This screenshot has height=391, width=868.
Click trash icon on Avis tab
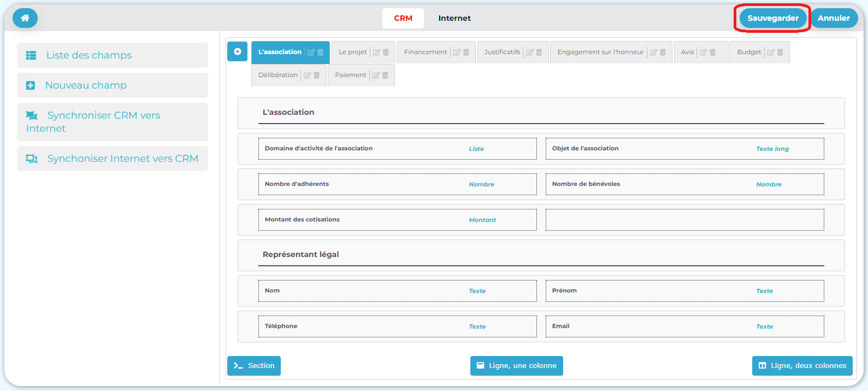pos(713,52)
